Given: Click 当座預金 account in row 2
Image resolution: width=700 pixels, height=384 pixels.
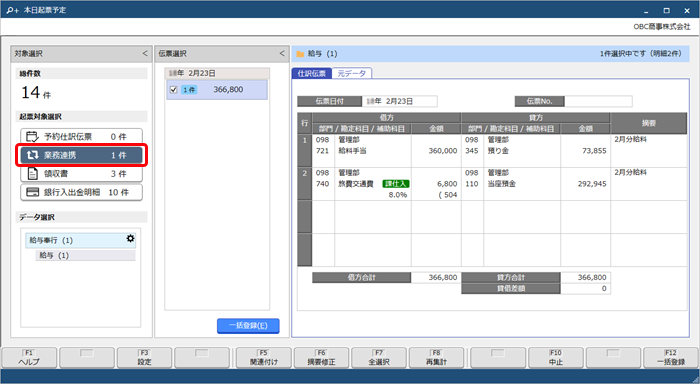Looking at the screenshot, I should 501,184.
